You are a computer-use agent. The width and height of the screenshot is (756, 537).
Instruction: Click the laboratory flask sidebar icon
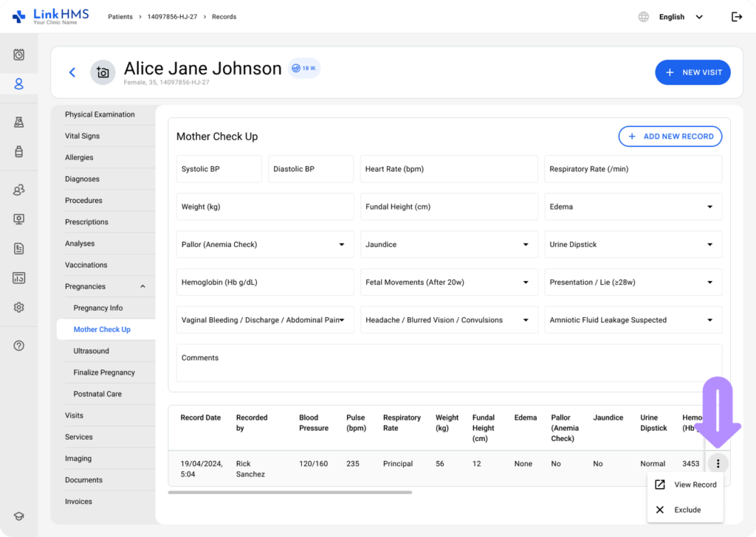tap(18, 122)
